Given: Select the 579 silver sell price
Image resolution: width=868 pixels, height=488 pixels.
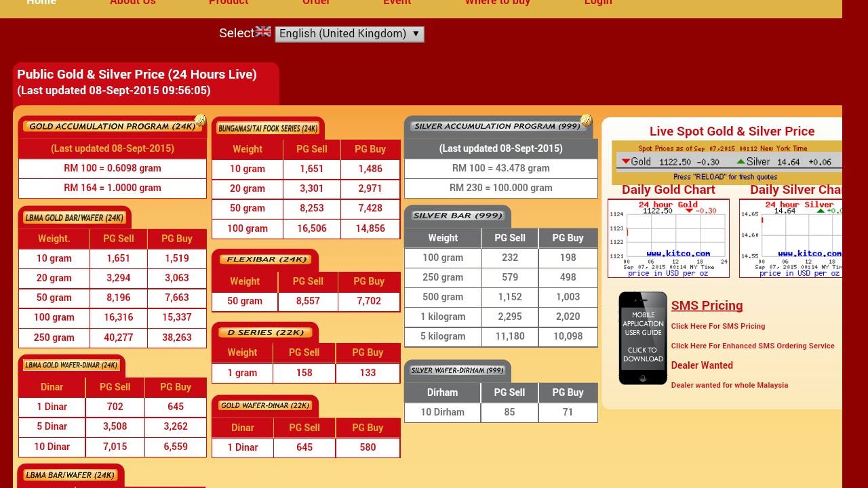Looking at the screenshot, I should click(510, 277).
